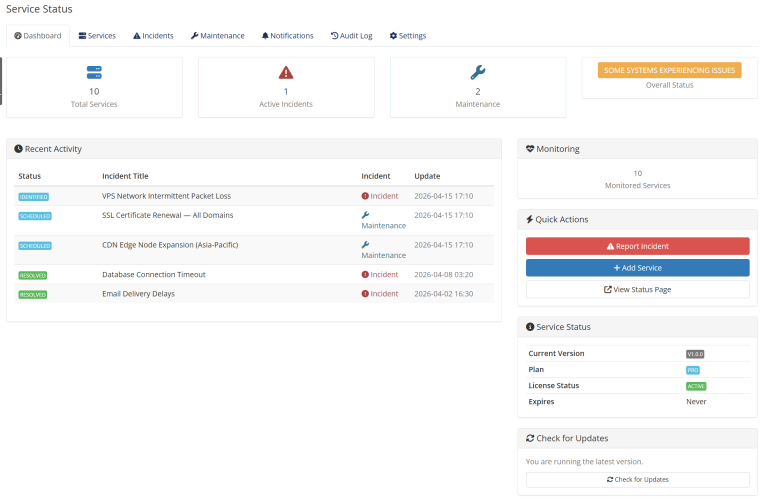
Task: Click the Check for Updates button
Action: pyautogui.click(x=638, y=480)
